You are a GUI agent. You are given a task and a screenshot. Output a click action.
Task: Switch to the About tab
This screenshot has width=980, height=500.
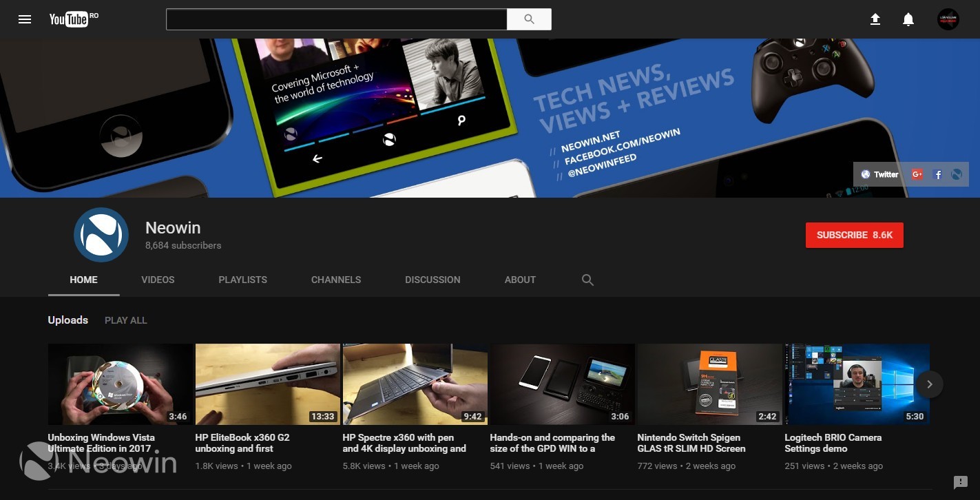[x=520, y=280]
